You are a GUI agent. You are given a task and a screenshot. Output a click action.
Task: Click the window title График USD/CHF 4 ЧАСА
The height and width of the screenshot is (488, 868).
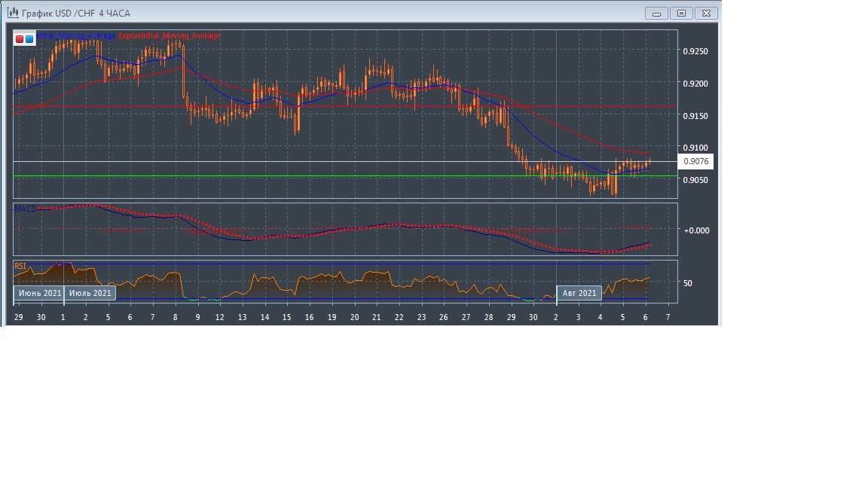coord(75,14)
